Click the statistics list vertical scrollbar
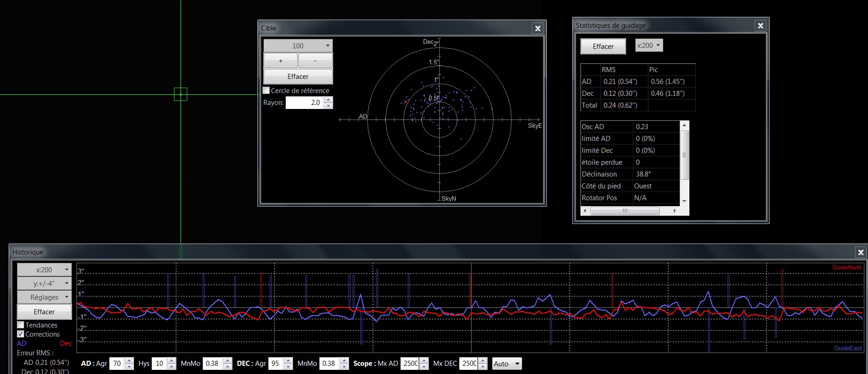This screenshot has width=868, height=374. [x=684, y=155]
